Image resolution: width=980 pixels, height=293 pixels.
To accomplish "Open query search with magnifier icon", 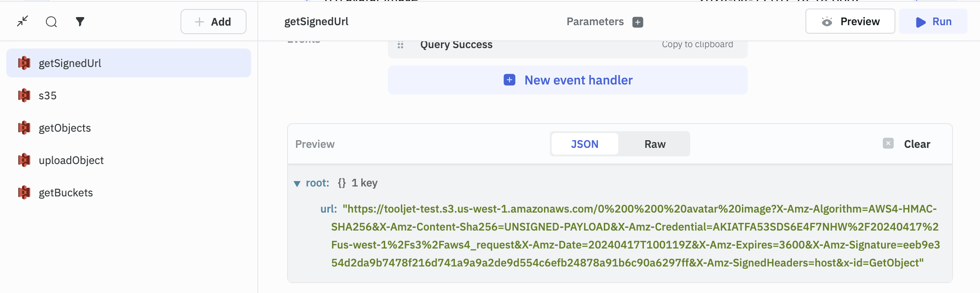I will [51, 22].
